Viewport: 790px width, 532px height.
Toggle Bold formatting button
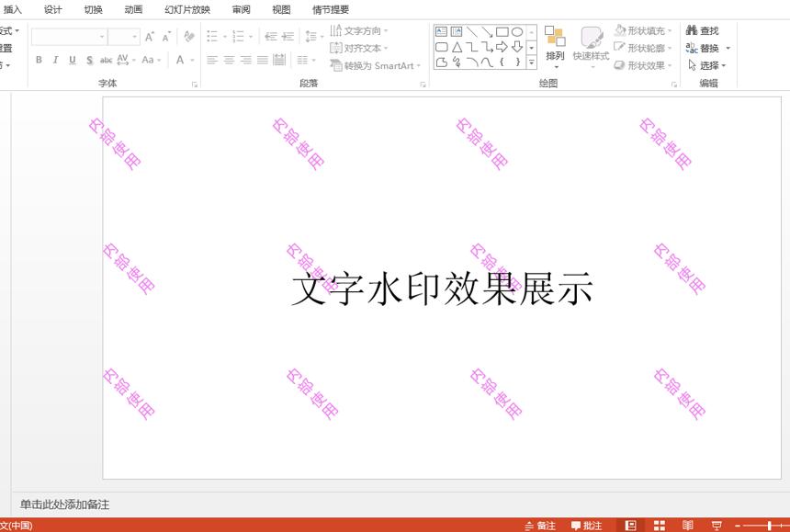pyautogui.click(x=39, y=60)
